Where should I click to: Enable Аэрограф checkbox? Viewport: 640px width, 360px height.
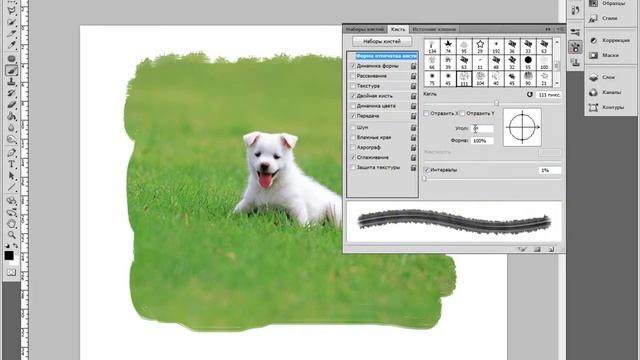coord(353,147)
